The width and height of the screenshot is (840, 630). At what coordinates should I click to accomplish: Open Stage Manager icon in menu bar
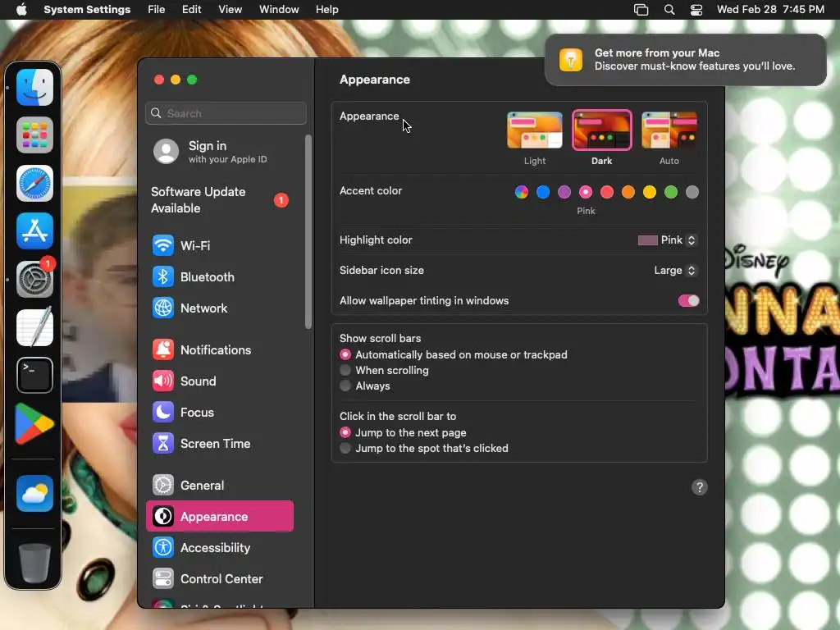pos(641,10)
